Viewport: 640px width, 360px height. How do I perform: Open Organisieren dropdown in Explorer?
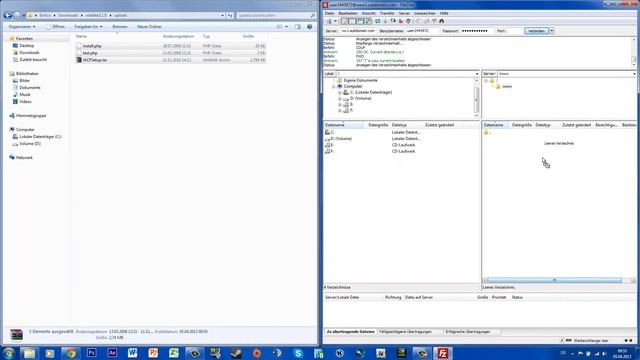(x=22, y=27)
